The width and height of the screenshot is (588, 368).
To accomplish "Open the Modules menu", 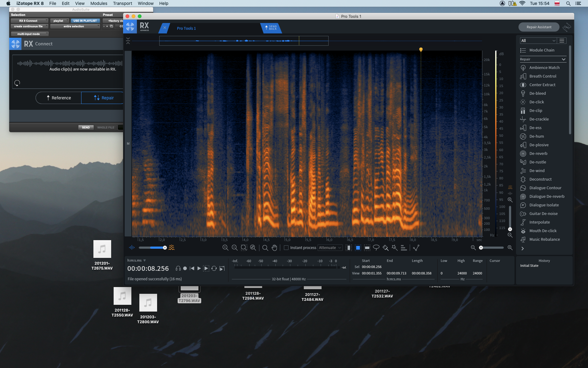I will pos(99,3).
